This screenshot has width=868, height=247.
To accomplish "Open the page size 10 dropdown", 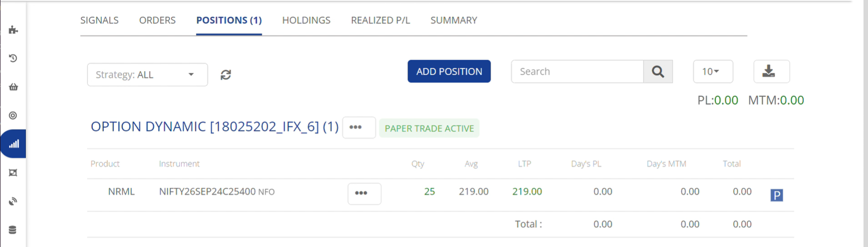I will point(713,71).
